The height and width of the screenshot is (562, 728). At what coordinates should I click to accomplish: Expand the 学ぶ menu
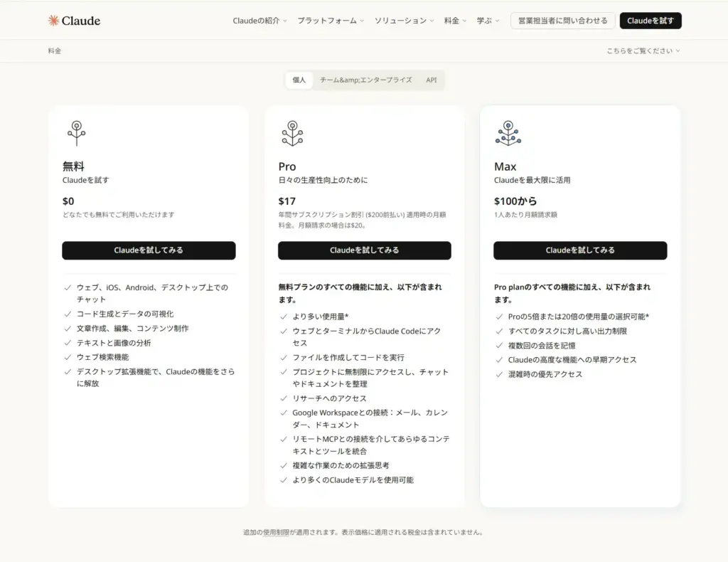tap(488, 21)
